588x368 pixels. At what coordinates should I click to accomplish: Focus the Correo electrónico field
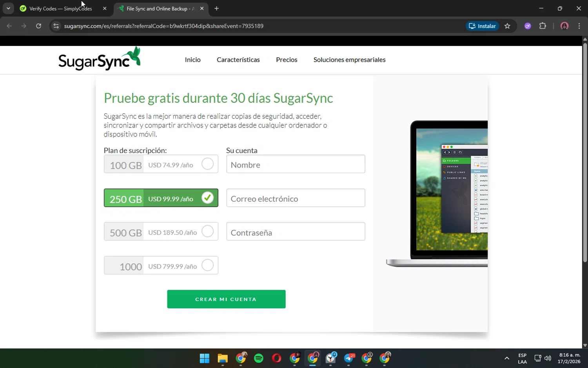click(296, 198)
